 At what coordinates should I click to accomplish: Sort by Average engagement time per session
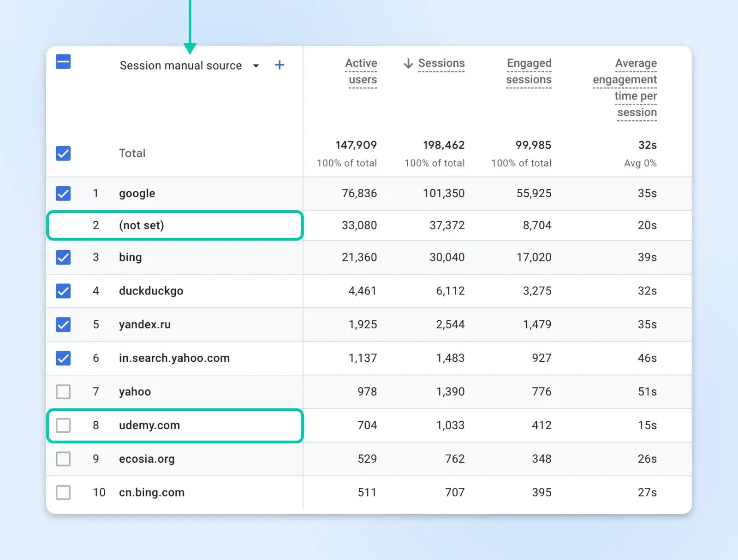click(x=625, y=88)
